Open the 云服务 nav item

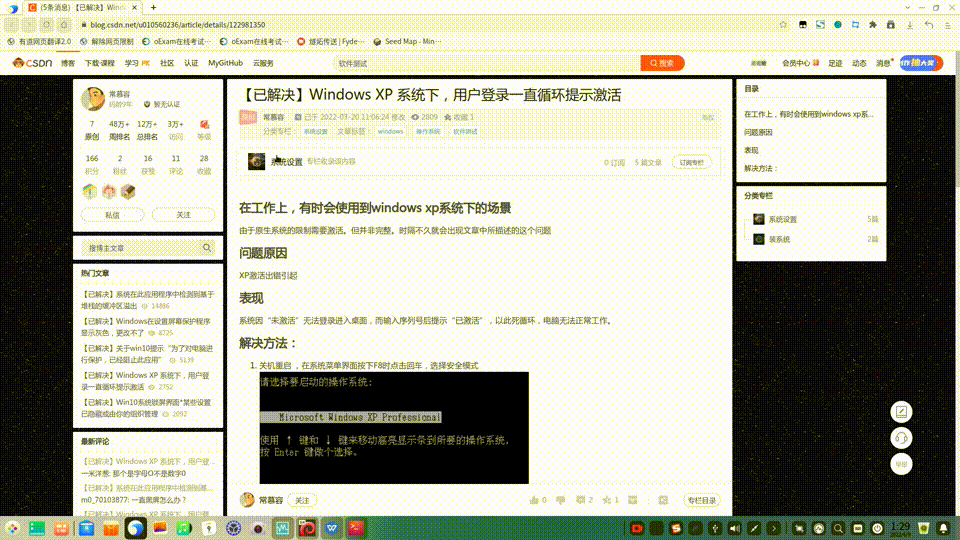263,63
